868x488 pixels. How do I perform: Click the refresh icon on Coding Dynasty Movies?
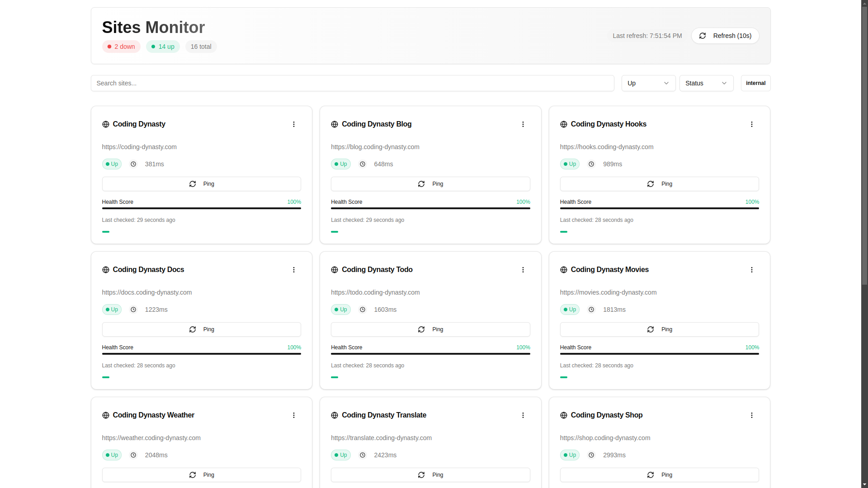[x=650, y=329]
